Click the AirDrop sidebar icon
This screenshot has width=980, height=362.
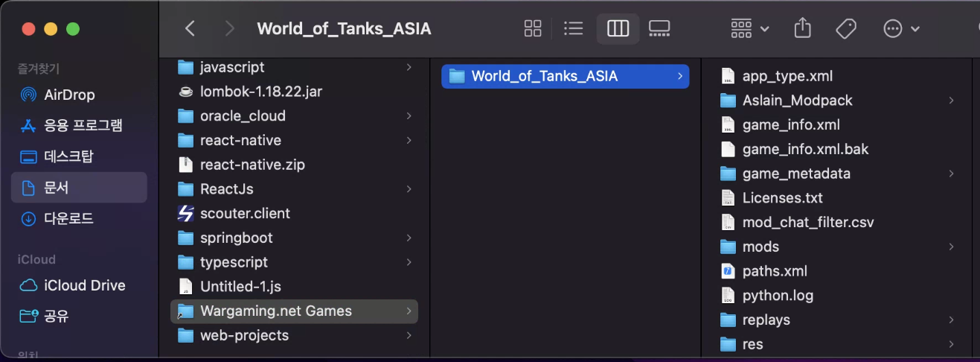28,95
